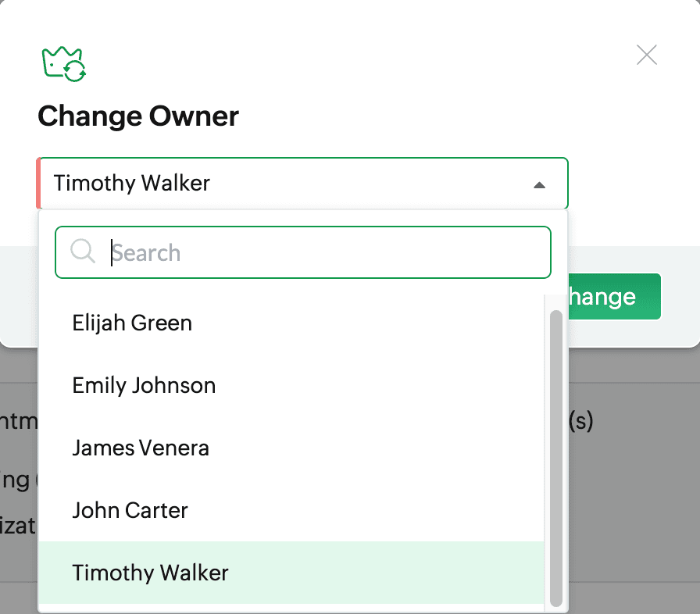Select Elijah Green from the list
Screen dimensions: 700x614
pos(132,323)
